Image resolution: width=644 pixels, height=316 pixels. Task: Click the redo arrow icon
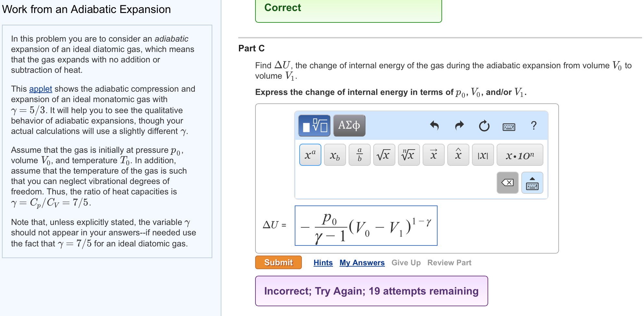(459, 125)
